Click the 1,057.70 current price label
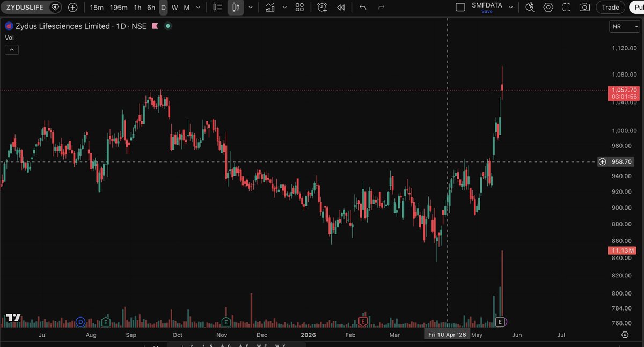Screen dimensions: 644x347 click(623, 90)
